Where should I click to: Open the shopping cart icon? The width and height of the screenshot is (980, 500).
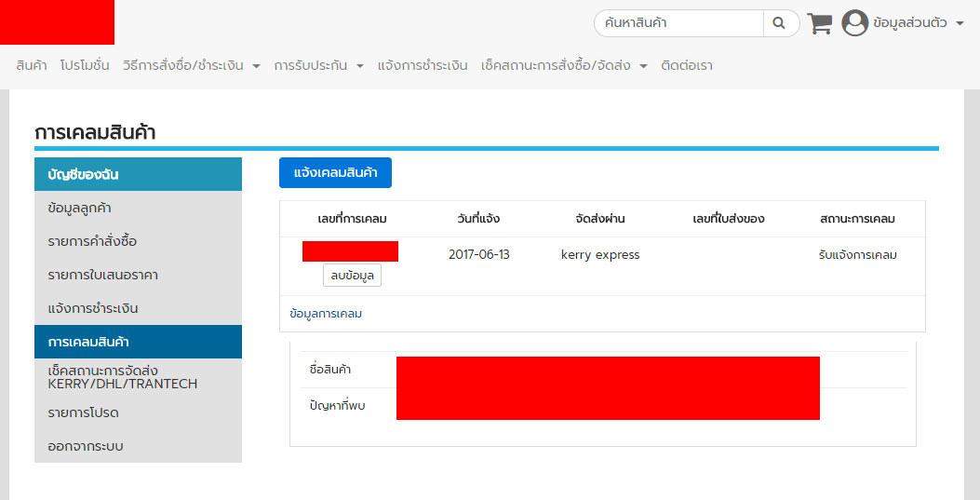(x=819, y=24)
